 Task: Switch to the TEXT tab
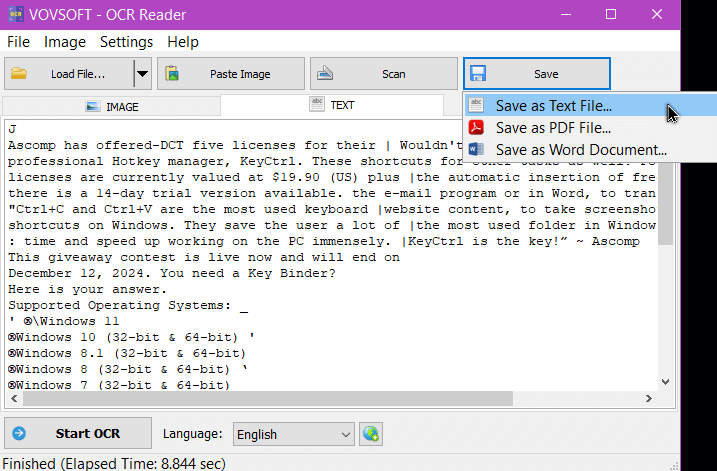[332, 105]
